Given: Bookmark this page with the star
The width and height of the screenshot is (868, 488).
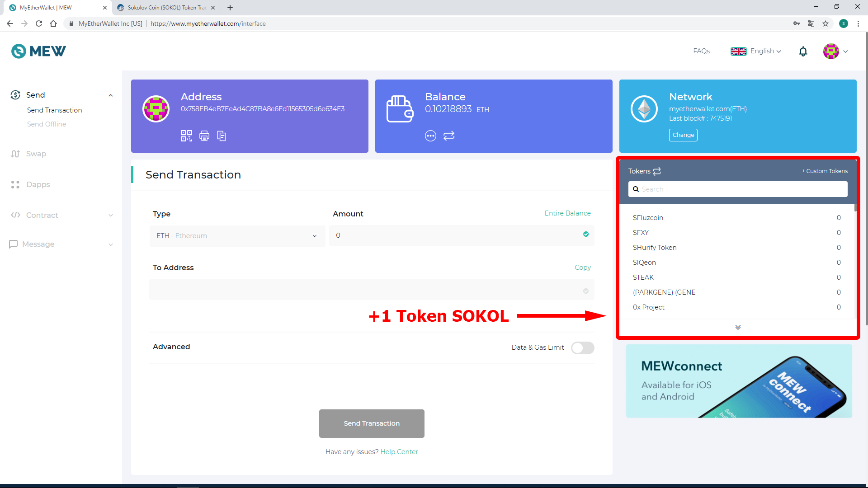Looking at the screenshot, I should coord(826,23).
